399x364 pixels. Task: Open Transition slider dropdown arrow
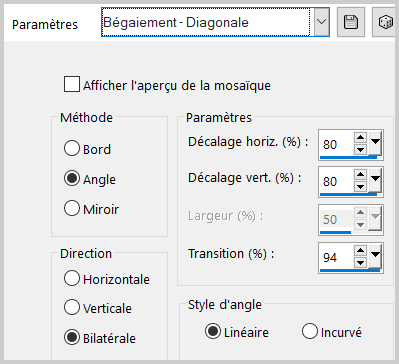[375, 257]
